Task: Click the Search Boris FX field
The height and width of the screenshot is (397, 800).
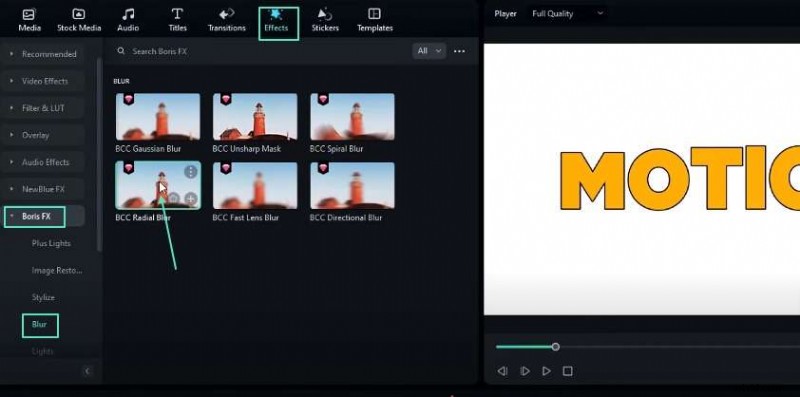Action: pos(260,51)
